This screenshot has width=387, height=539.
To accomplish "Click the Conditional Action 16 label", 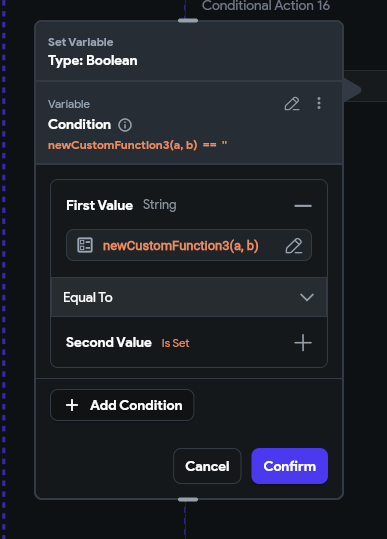I will pos(266,6).
